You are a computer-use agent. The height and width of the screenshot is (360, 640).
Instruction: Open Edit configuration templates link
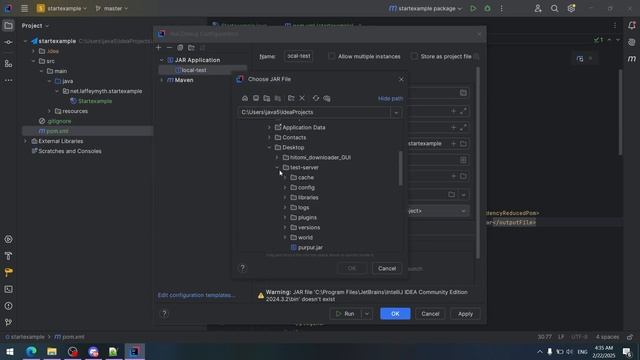pos(196,295)
